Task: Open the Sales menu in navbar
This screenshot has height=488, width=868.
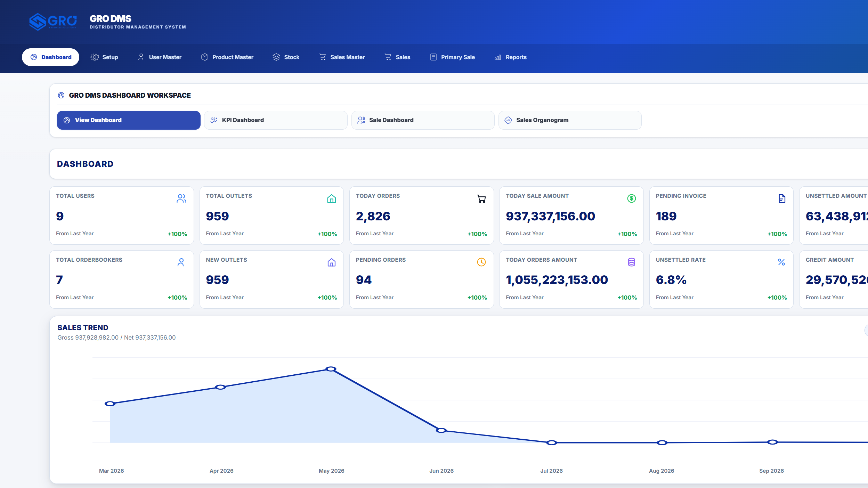Action: click(x=397, y=57)
